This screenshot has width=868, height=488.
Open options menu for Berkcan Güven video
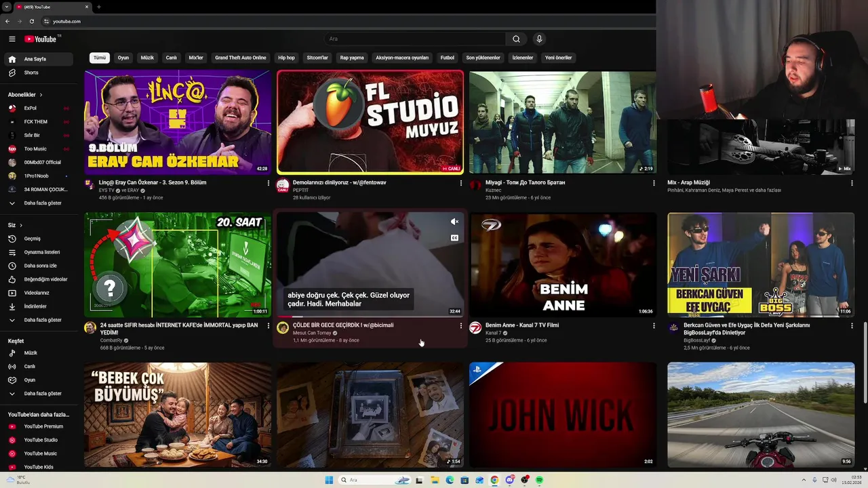[852, 326]
